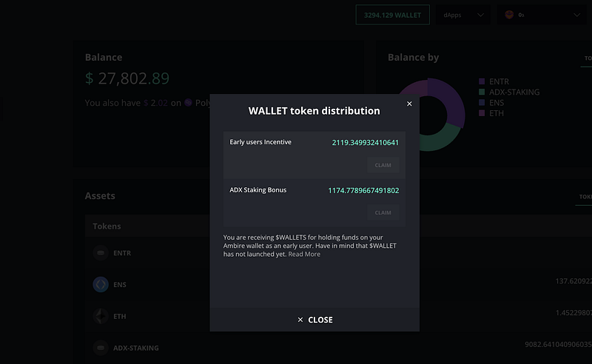Click the ENTR token icon

pos(101,253)
